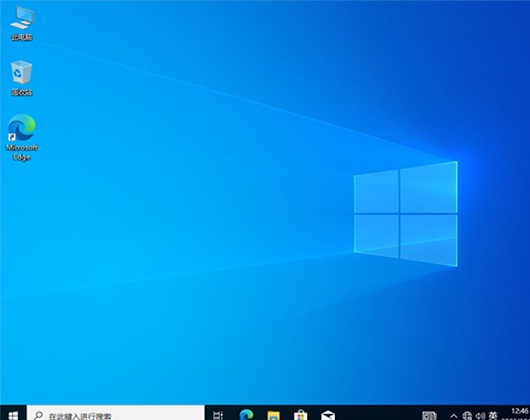
Task: Click the touch keyboard tray icon
Action: [429, 416]
